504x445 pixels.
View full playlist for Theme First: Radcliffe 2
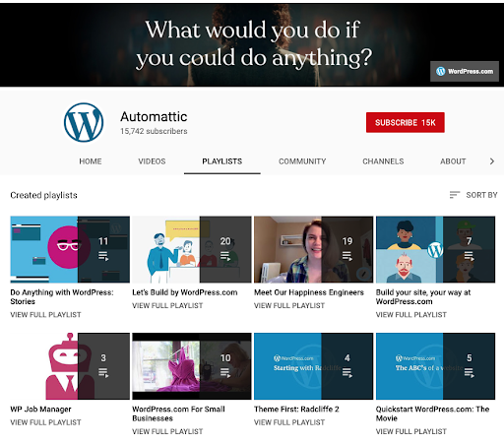coord(289,422)
